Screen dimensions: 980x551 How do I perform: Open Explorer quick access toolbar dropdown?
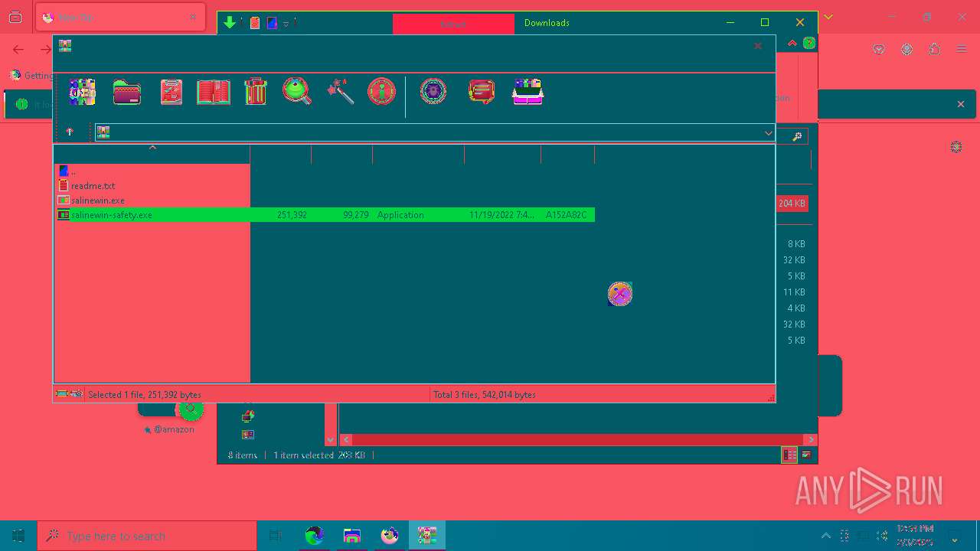click(286, 24)
